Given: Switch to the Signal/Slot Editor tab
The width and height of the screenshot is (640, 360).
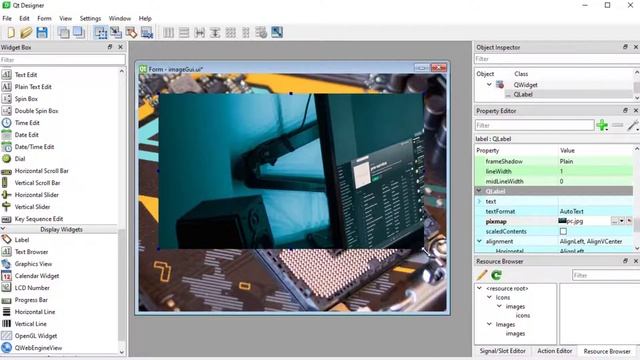Looking at the screenshot, I should 502,351.
